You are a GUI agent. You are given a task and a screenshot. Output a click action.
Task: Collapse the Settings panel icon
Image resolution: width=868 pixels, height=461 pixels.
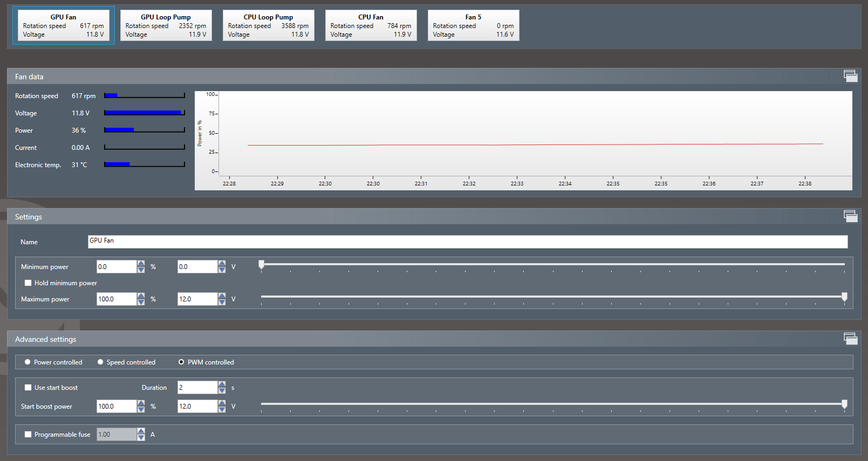[x=850, y=216]
